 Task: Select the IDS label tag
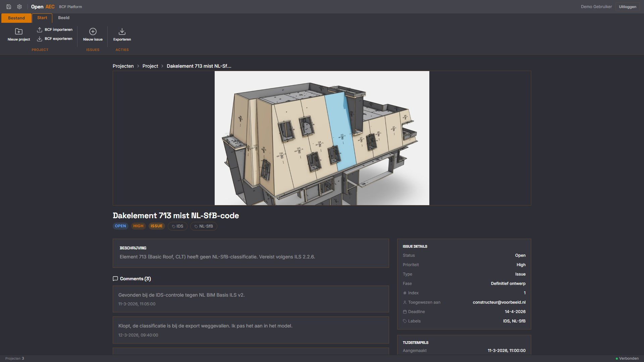(x=177, y=226)
